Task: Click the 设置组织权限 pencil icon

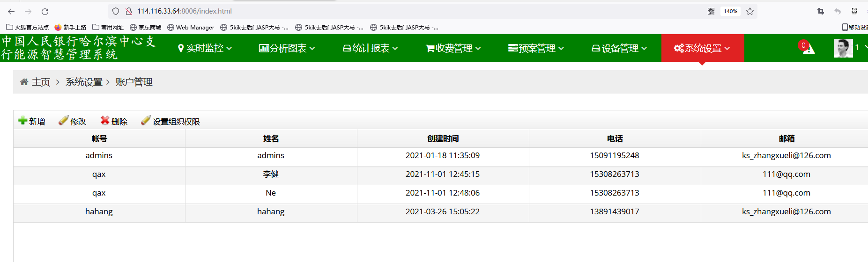Action: pos(146,121)
